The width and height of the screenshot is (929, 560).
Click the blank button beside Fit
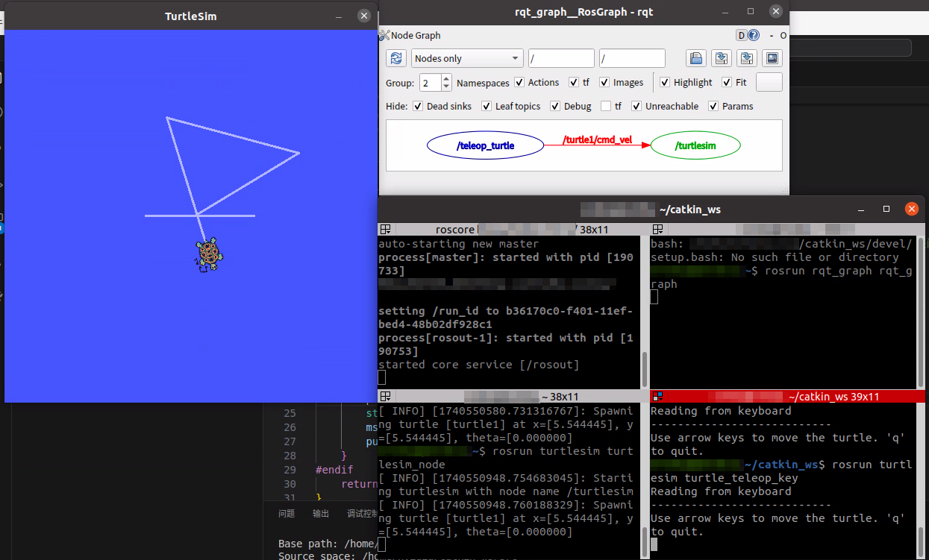point(769,82)
